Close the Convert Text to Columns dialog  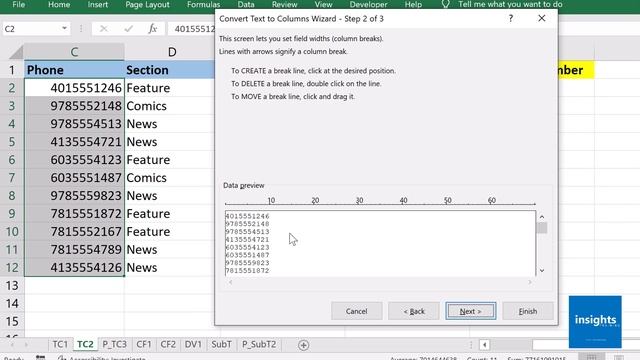542,18
